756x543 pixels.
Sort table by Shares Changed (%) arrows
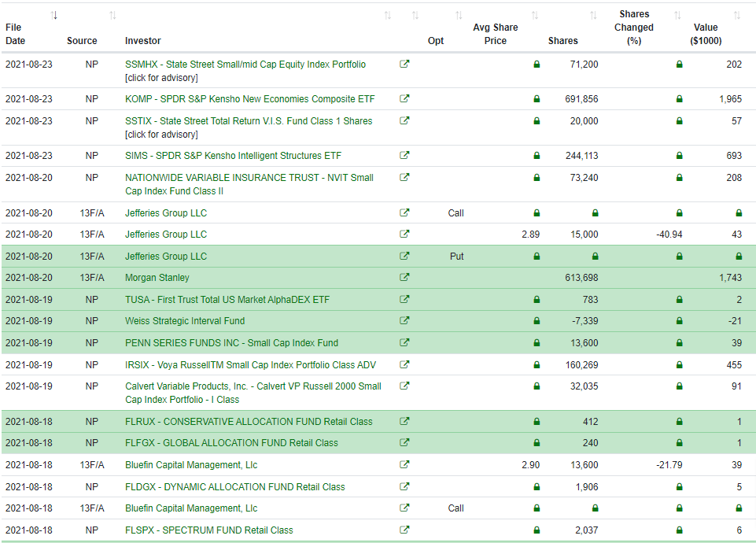tap(677, 16)
